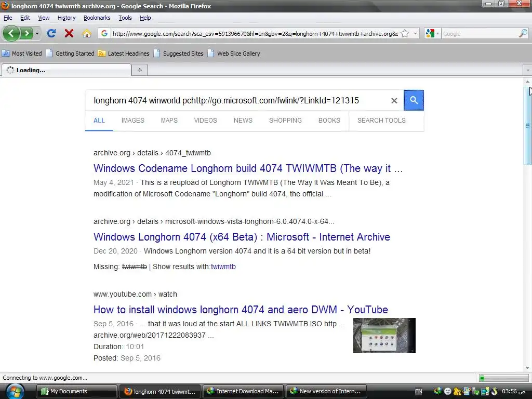The image size is (532, 399).
Task: Switch to the Firefox longhorn 4074 taskbar button
Action: [x=160, y=391]
